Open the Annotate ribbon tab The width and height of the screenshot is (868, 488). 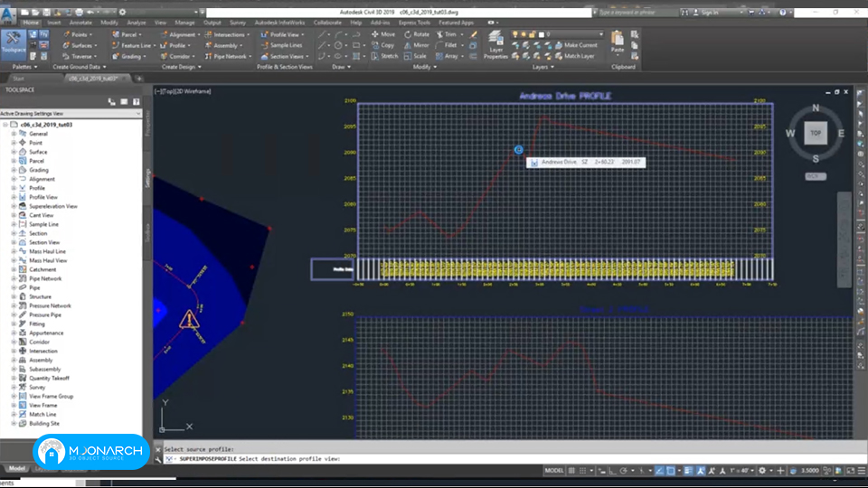(x=80, y=23)
